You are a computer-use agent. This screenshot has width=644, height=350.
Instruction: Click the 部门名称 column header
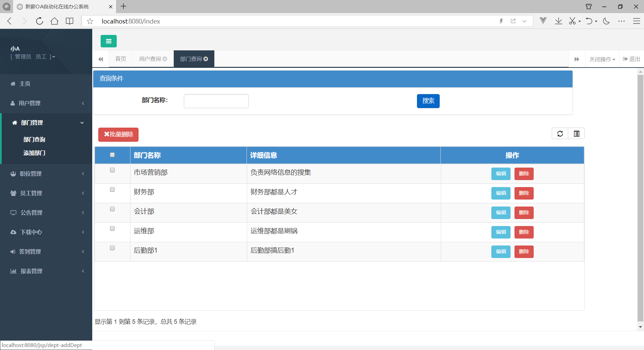188,155
